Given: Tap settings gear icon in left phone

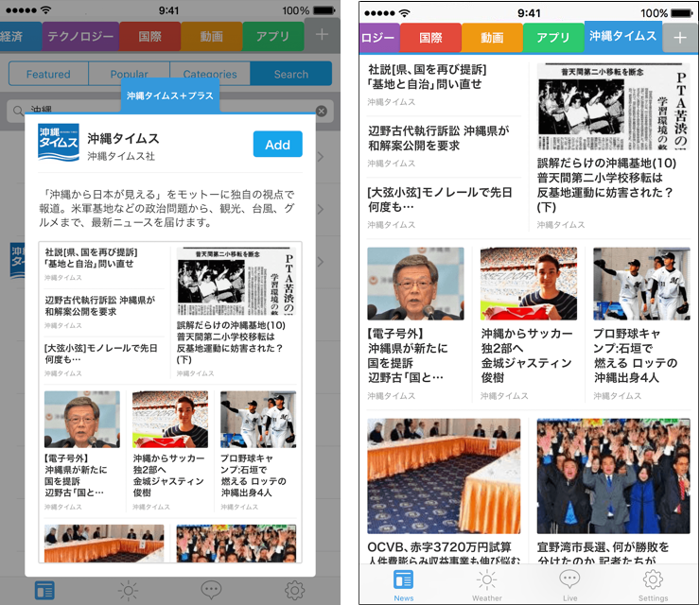Looking at the screenshot, I should point(294,590).
